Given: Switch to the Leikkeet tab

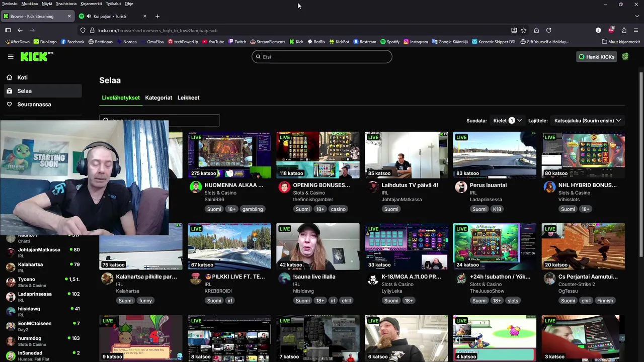Looking at the screenshot, I should (x=188, y=98).
